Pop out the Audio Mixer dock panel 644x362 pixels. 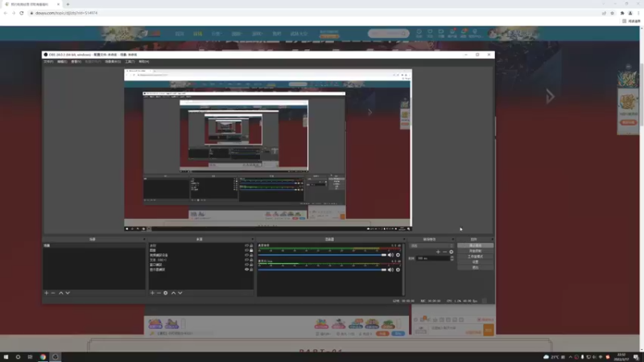(x=404, y=239)
